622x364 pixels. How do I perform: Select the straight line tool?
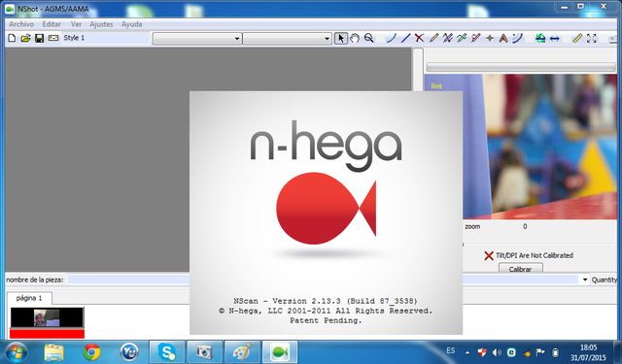point(405,38)
